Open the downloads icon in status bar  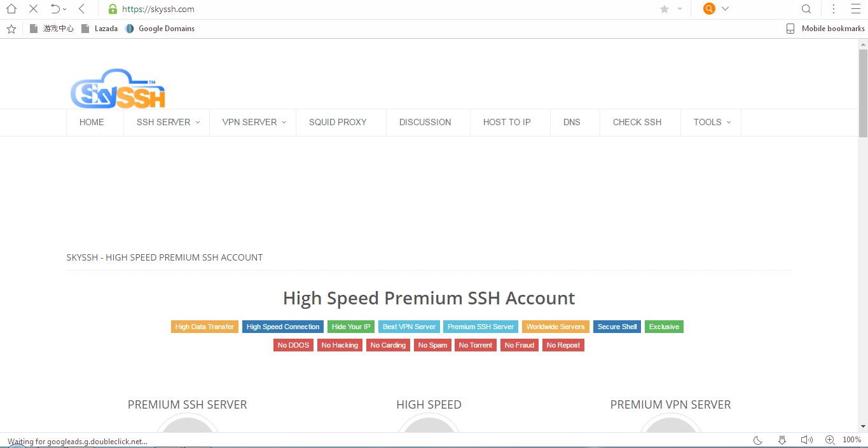[x=782, y=440]
